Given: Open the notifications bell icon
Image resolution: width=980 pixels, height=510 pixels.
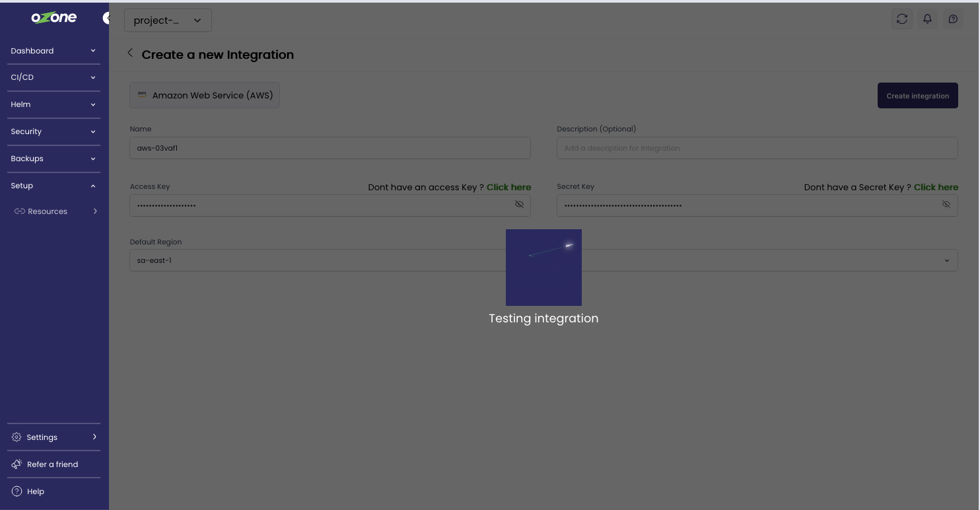Looking at the screenshot, I should (927, 19).
